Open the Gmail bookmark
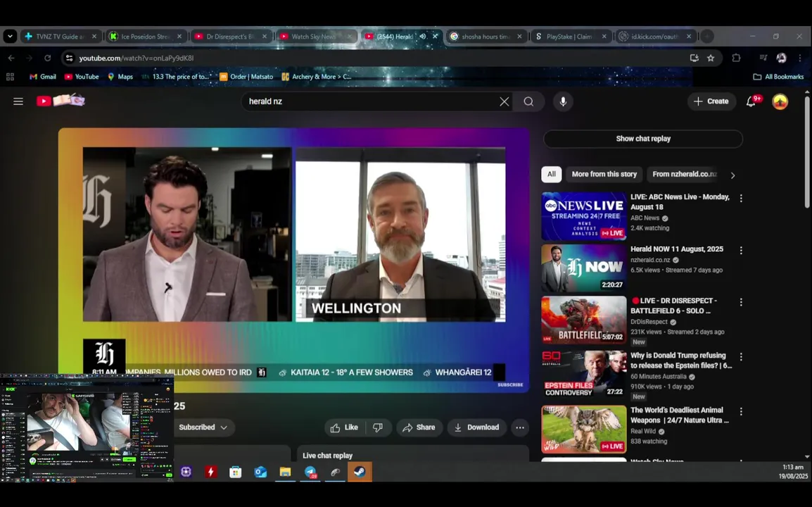The image size is (812, 507). point(42,77)
